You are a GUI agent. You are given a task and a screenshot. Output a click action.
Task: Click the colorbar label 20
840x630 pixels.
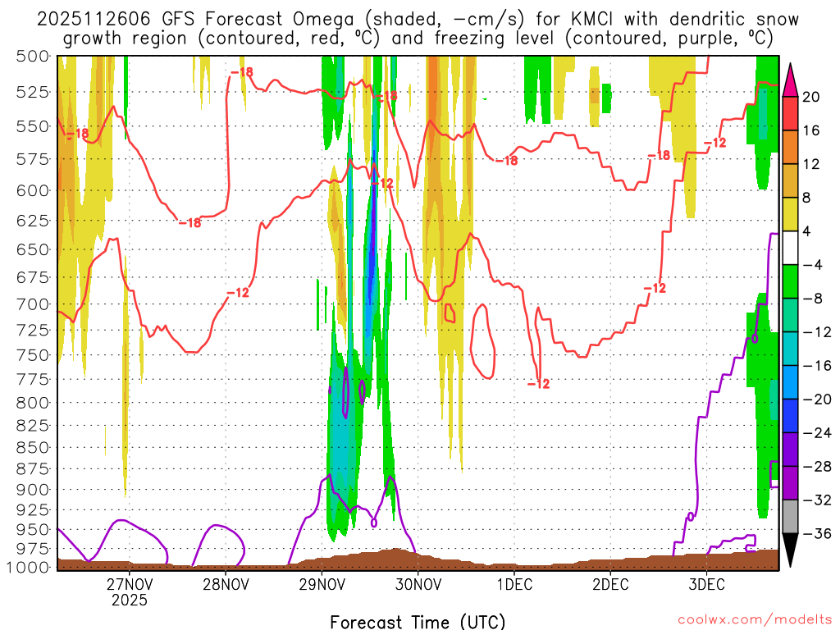pos(811,97)
